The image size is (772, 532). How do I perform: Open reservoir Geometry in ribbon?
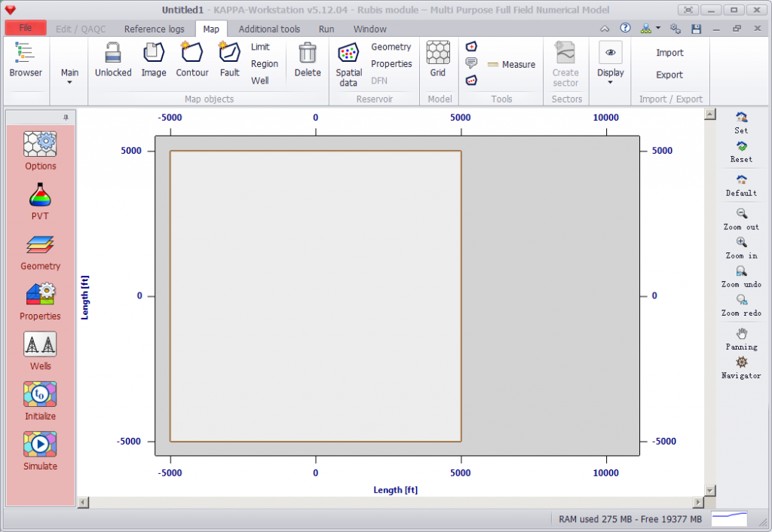(x=391, y=47)
